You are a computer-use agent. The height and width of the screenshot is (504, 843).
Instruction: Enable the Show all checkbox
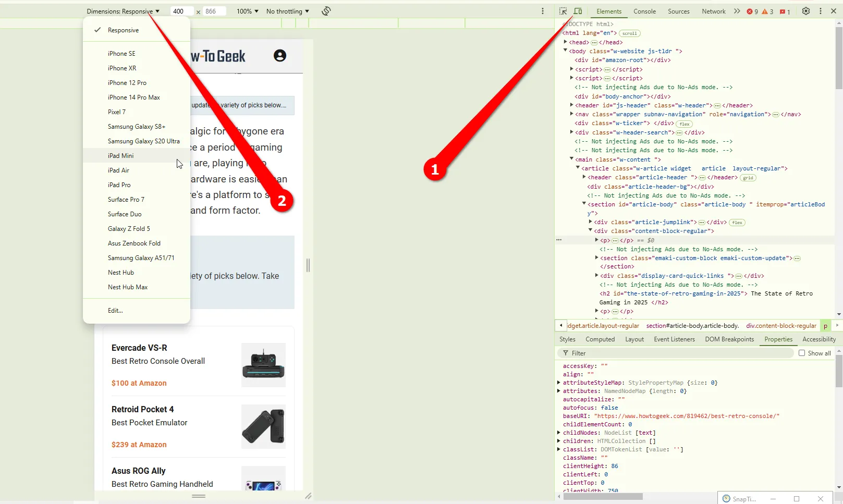(802, 353)
